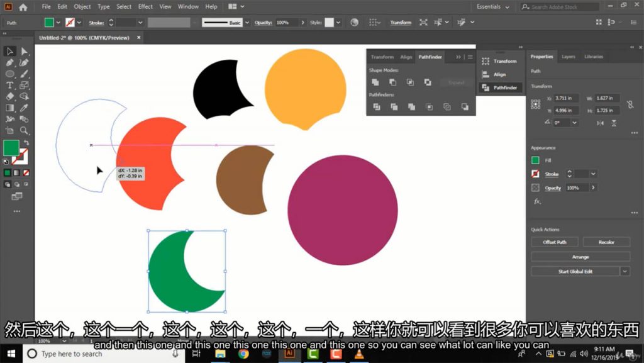Open the graphic Style dropdown
The image size is (644, 363).
click(x=338, y=23)
